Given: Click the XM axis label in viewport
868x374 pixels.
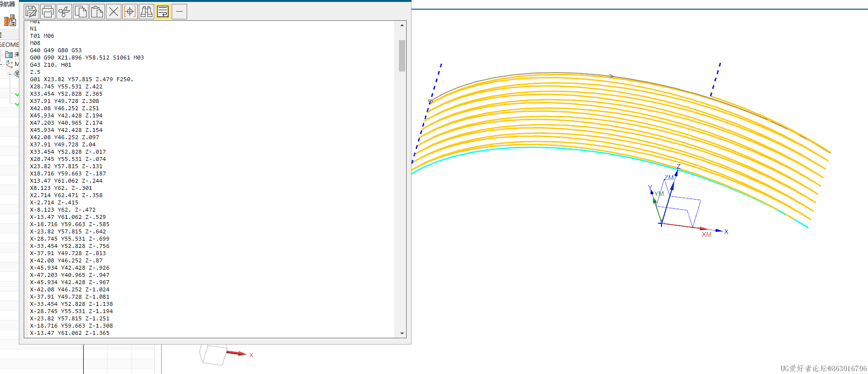Looking at the screenshot, I should click(706, 235).
